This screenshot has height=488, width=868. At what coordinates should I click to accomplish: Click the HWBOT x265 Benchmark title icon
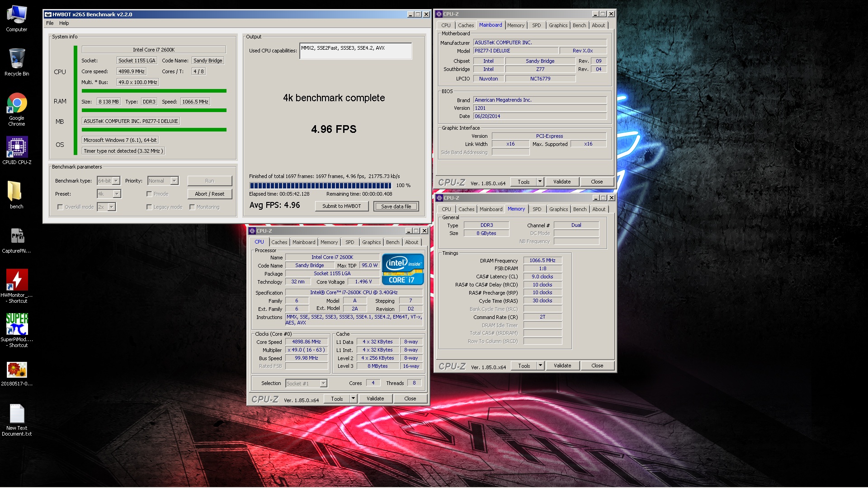coord(48,14)
